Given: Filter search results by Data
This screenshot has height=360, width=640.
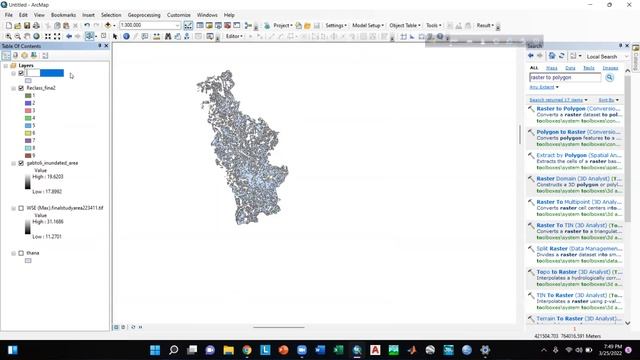Looking at the screenshot, I should (570, 68).
